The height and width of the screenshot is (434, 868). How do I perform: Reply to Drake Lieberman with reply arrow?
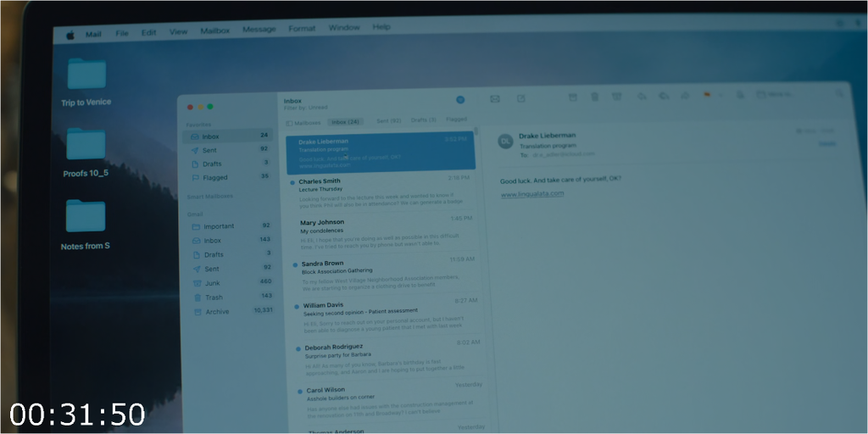(642, 96)
